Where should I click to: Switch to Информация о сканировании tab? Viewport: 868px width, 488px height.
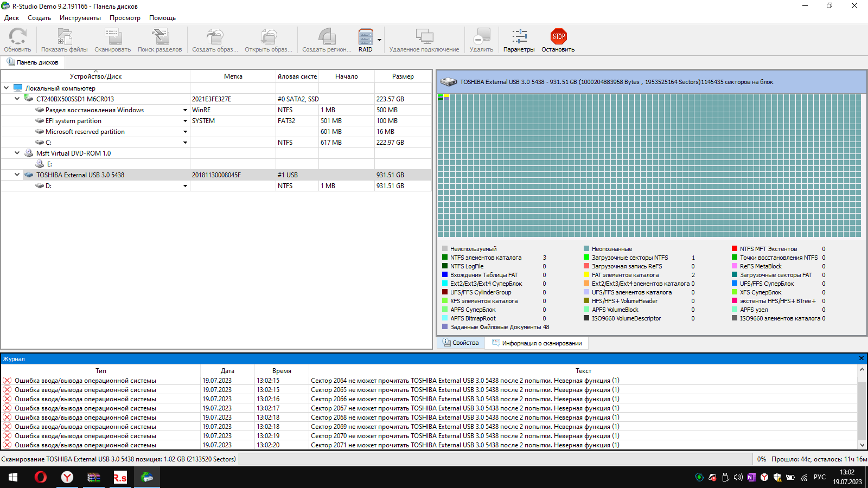pos(537,343)
